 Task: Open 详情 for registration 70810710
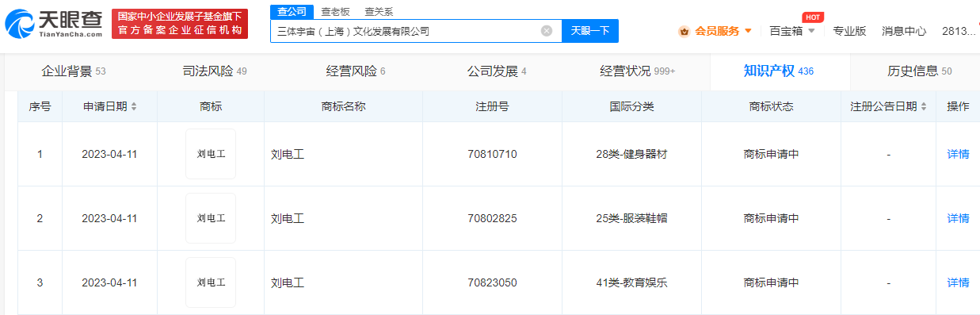click(x=958, y=154)
